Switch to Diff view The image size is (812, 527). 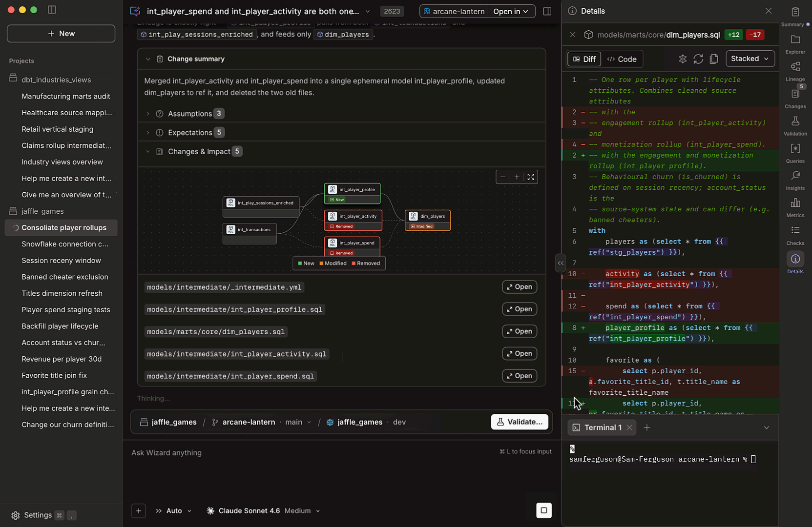click(x=584, y=59)
